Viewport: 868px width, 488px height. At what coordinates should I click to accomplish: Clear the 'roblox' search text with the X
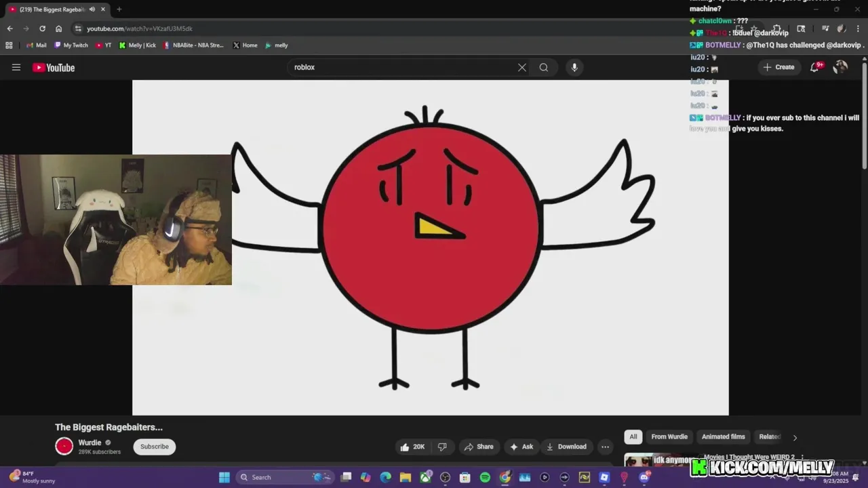[x=522, y=67]
